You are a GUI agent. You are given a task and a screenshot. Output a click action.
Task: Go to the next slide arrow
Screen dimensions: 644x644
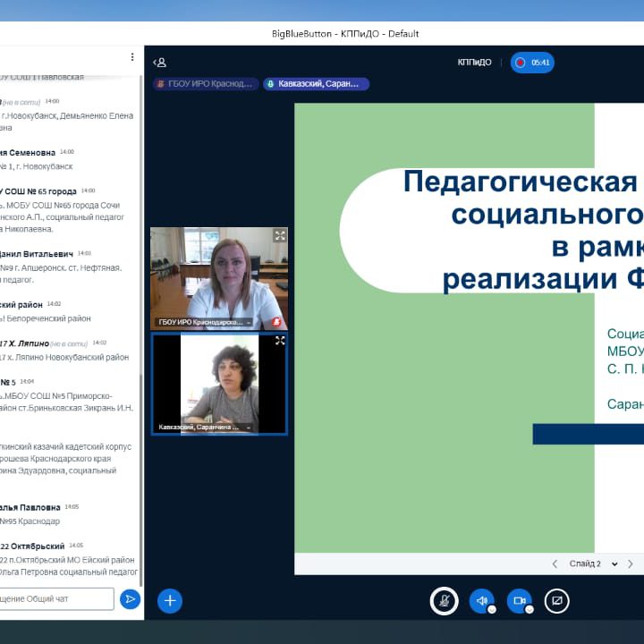(x=631, y=563)
